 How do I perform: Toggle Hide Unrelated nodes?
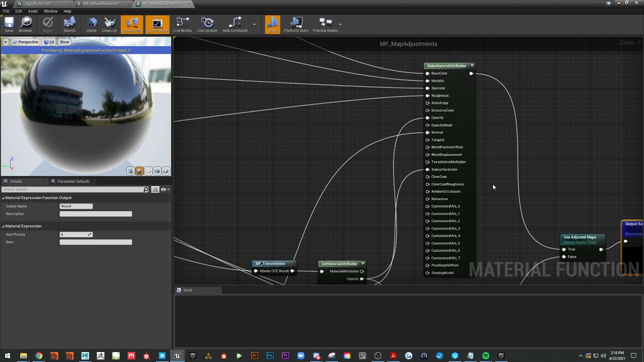(x=235, y=25)
